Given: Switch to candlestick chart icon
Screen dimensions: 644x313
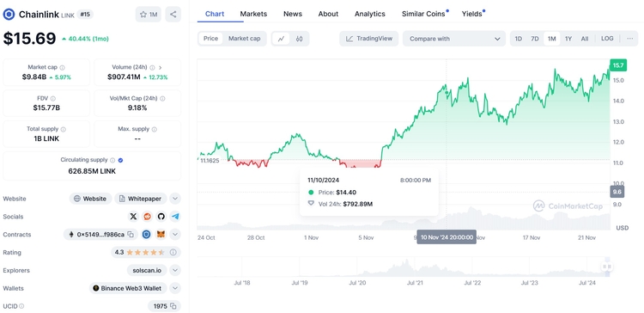Looking at the screenshot, I should [x=299, y=39].
